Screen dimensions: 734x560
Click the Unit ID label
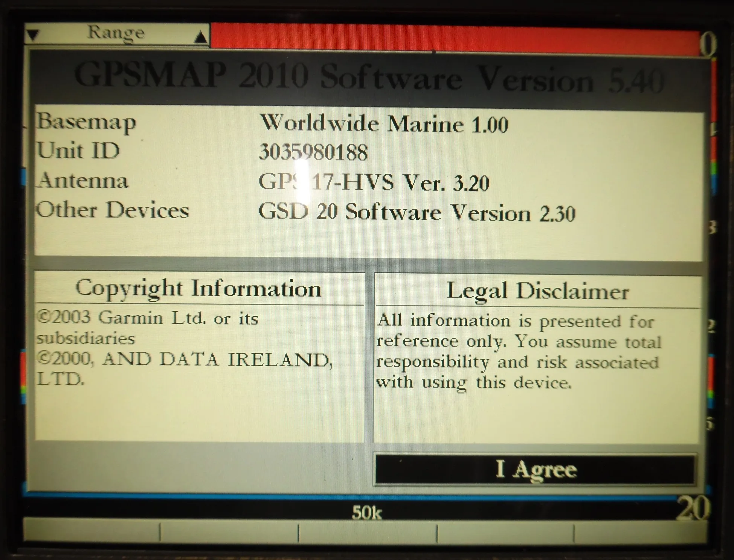point(78,151)
